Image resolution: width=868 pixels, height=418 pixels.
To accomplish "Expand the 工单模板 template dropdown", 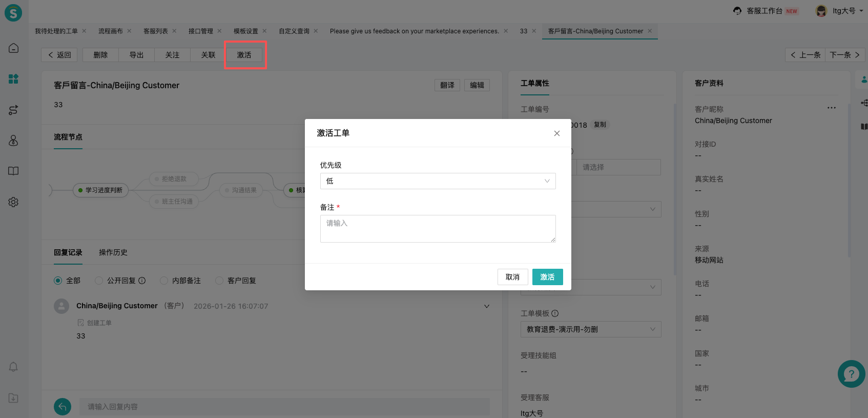I will coord(590,329).
